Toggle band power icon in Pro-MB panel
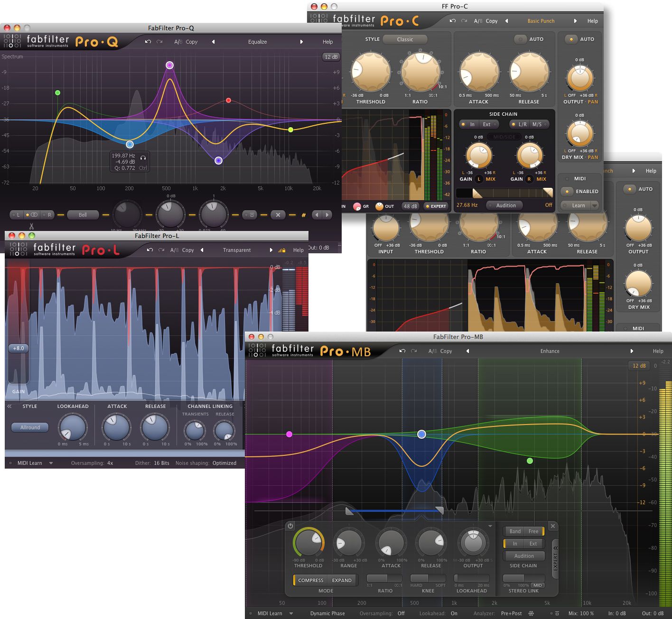Screen dimensions: 672x619 click(290, 526)
